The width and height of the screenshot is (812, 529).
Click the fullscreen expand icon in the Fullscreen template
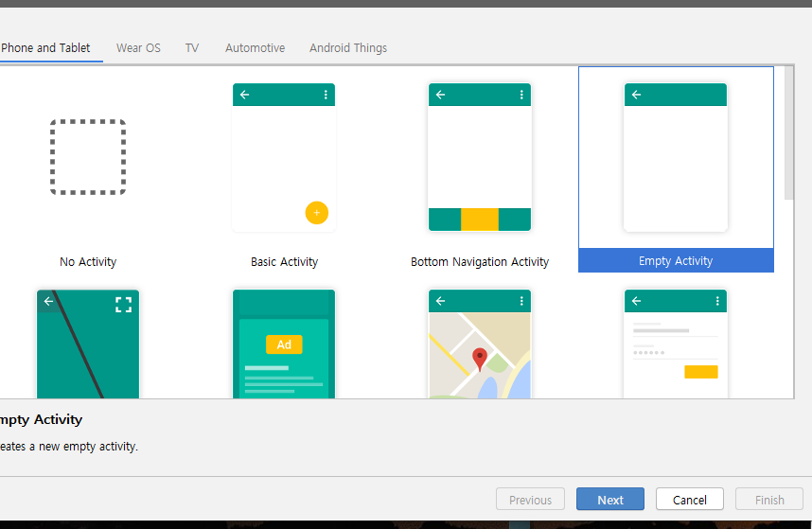click(123, 305)
